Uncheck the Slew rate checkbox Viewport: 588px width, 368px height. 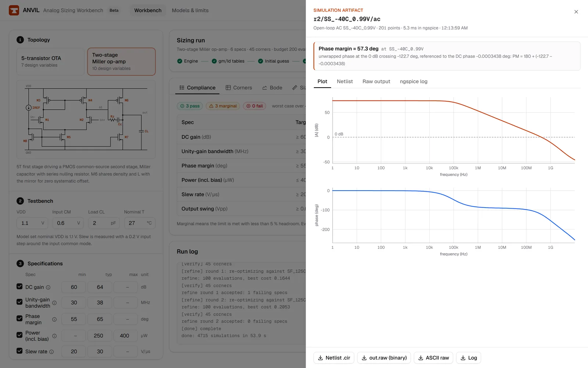tap(19, 351)
